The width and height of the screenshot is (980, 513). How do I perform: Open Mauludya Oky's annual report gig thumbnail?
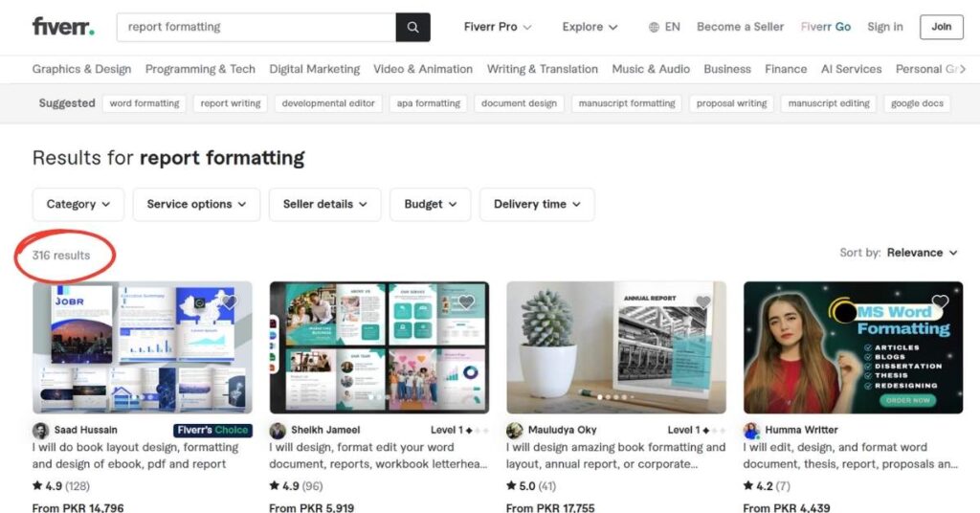[x=616, y=347]
